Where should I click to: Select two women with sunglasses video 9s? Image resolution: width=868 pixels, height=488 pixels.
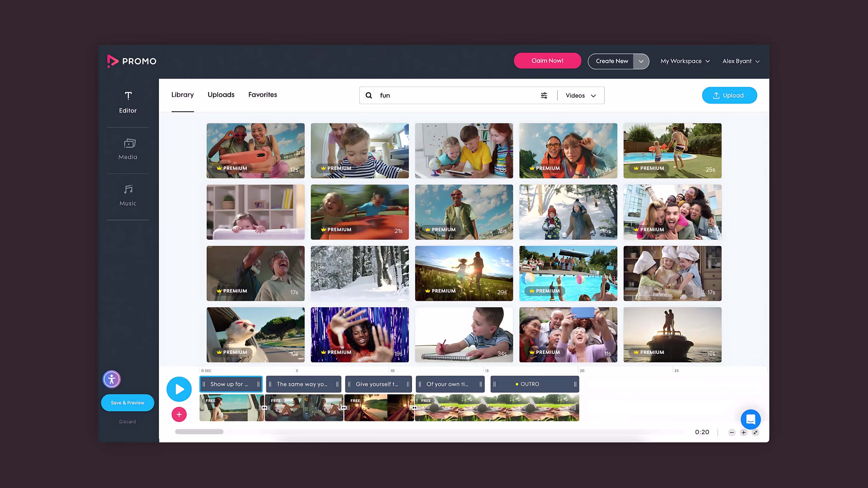pos(568,151)
